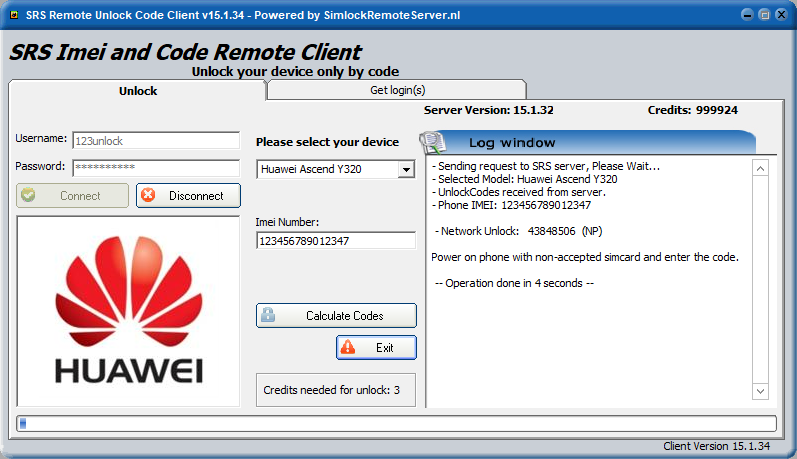Click the green checkmark icon on Connect
The width and height of the screenshot is (797, 459).
click(x=28, y=196)
